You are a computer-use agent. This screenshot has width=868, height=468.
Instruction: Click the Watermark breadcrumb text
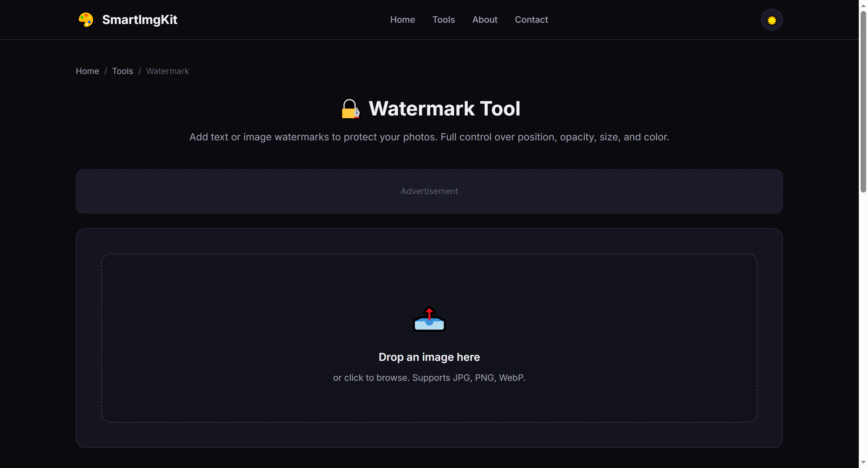[168, 71]
